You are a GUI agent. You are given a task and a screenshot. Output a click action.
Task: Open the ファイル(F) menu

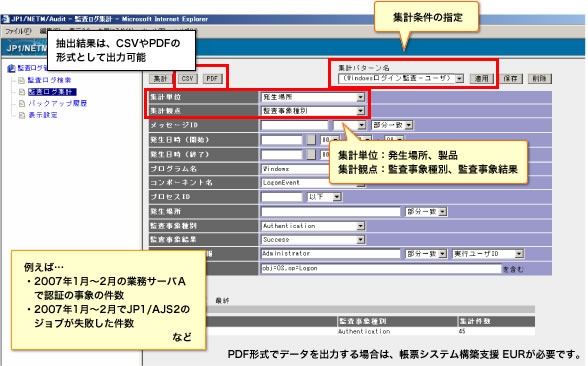click(x=18, y=31)
